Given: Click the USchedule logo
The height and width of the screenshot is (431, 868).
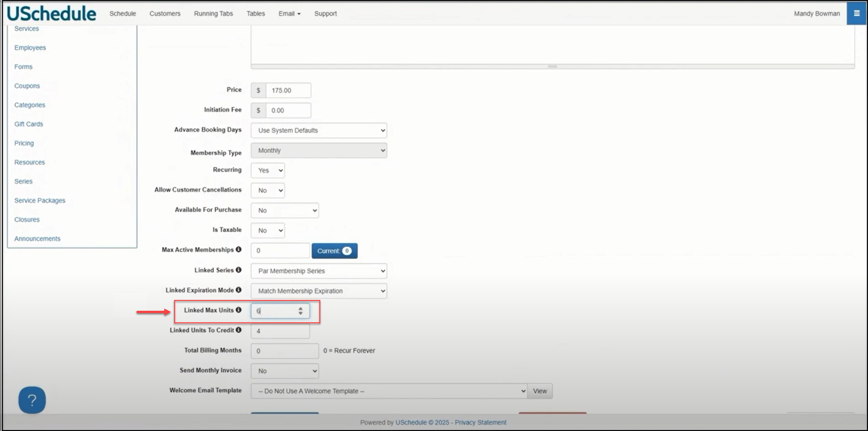Looking at the screenshot, I should point(51,13).
